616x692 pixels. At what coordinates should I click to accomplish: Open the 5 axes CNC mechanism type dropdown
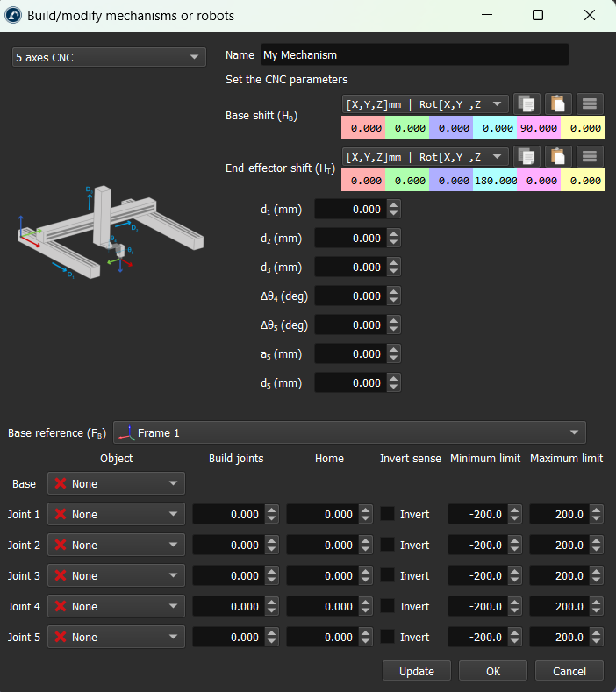(109, 58)
